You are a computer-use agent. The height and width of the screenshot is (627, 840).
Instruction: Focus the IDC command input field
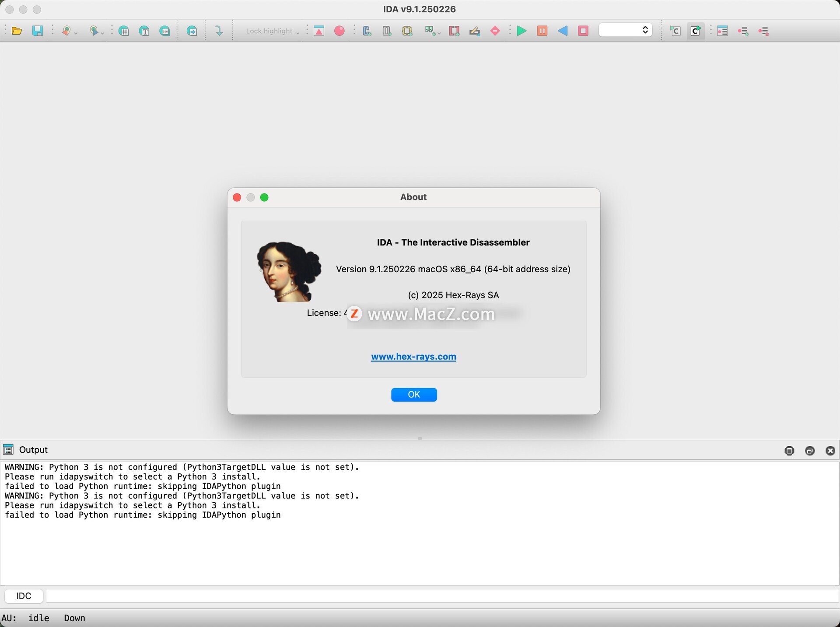[442, 596]
